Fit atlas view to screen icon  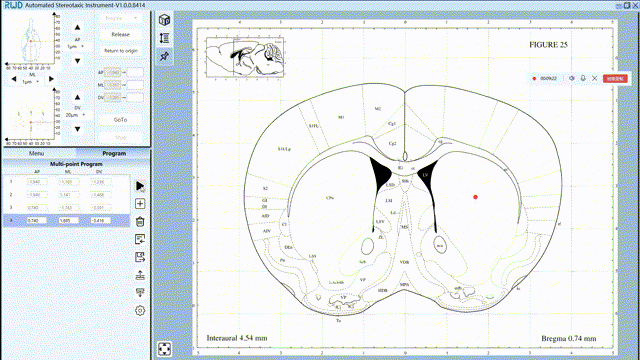(164, 349)
